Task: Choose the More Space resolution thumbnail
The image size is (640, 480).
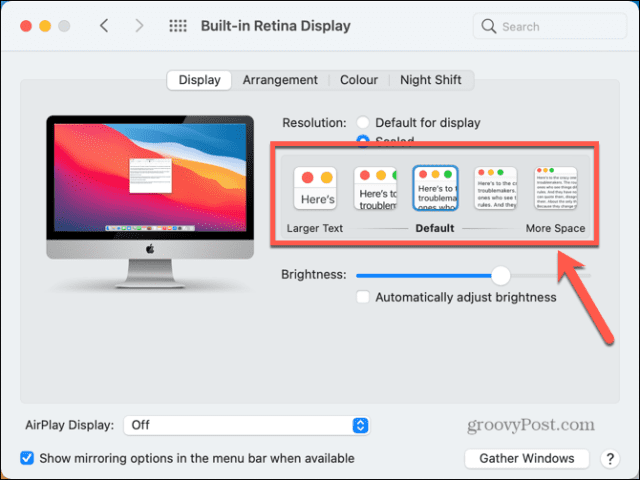Action: click(x=555, y=189)
